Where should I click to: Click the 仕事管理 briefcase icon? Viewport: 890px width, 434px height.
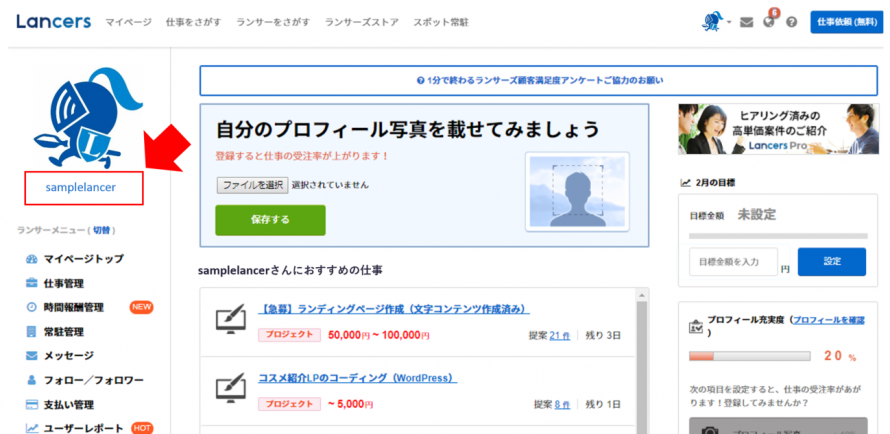pyautogui.click(x=31, y=283)
